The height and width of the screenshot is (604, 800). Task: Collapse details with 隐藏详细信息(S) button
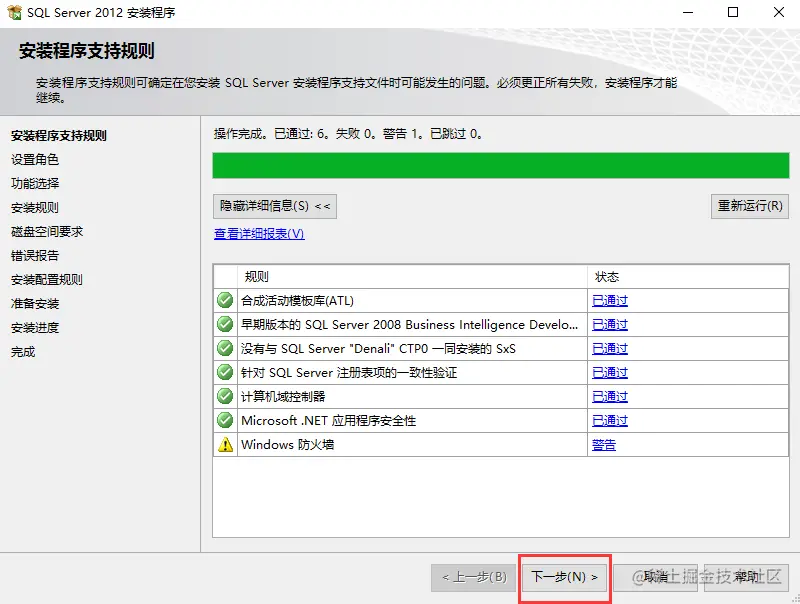point(274,206)
